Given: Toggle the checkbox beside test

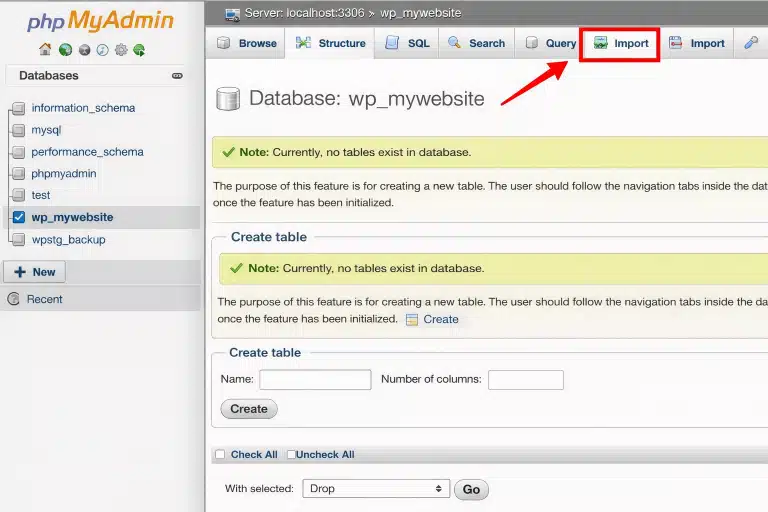Looking at the screenshot, I should pos(19,195).
